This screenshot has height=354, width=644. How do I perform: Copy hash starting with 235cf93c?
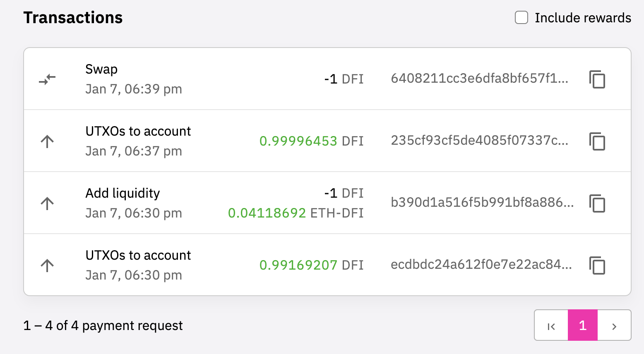pos(597,141)
